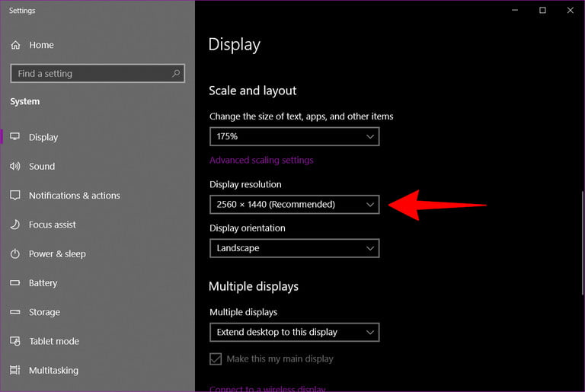Open Storage settings page

coord(97,312)
